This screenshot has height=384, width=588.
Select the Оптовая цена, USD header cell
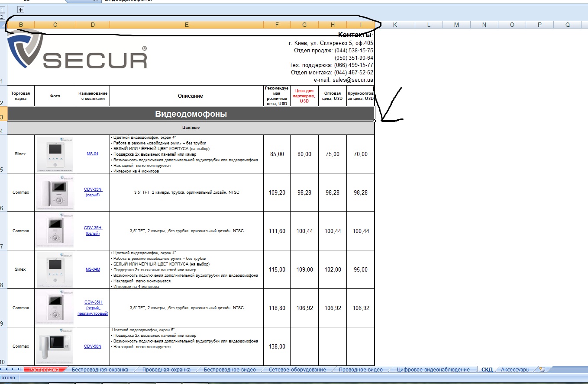point(333,96)
